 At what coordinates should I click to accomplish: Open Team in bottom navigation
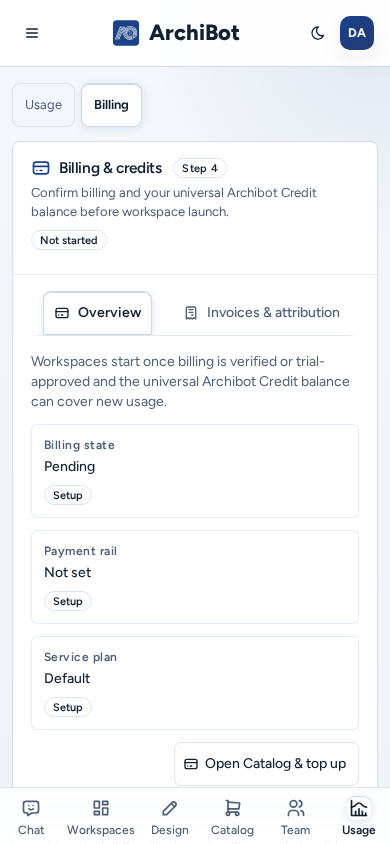295,817
